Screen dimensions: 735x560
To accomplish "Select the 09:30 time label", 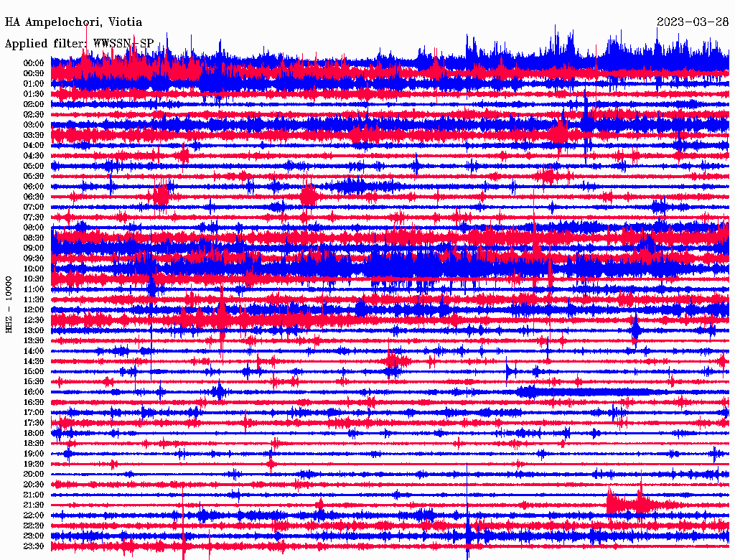I will point(34,258).
